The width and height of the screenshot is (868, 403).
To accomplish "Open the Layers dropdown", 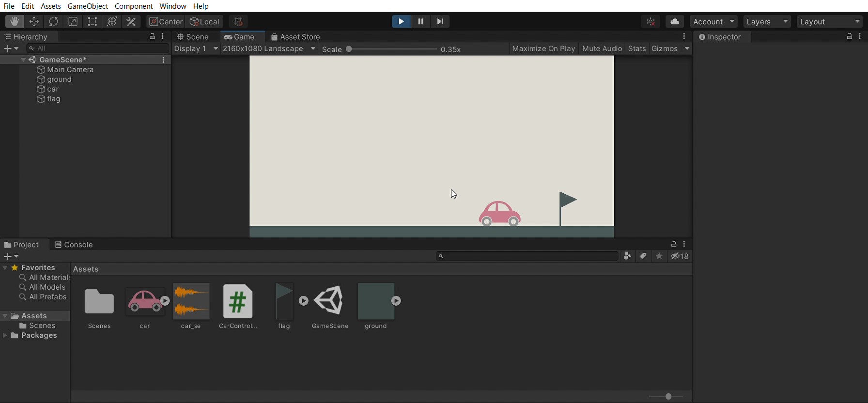I will pyautogui.click(x=767, y=22).
